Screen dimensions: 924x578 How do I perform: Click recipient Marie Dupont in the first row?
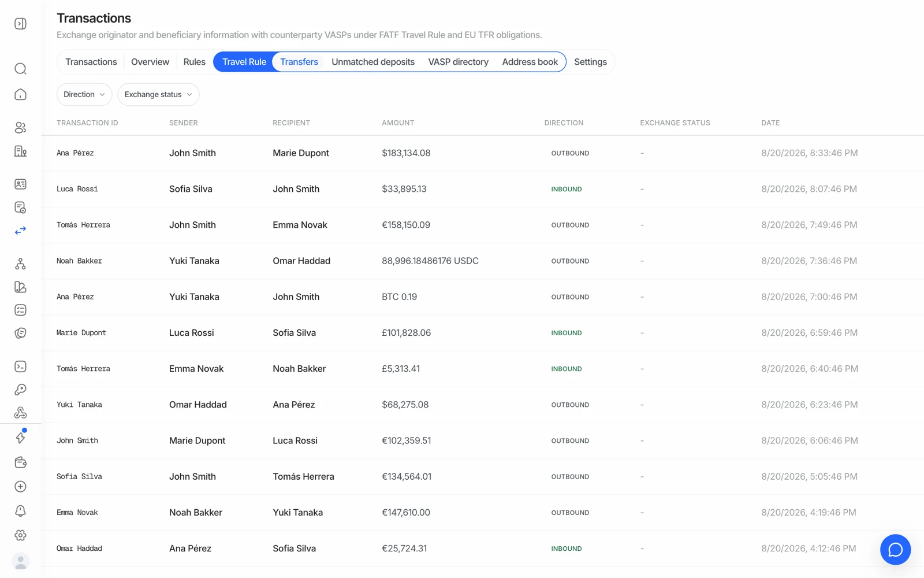tap(300, 153)
